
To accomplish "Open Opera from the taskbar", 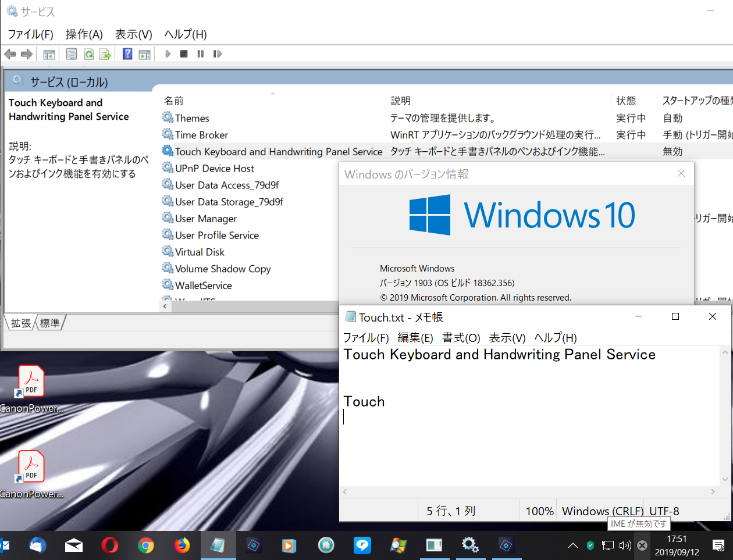I will (x=109, y=545).
